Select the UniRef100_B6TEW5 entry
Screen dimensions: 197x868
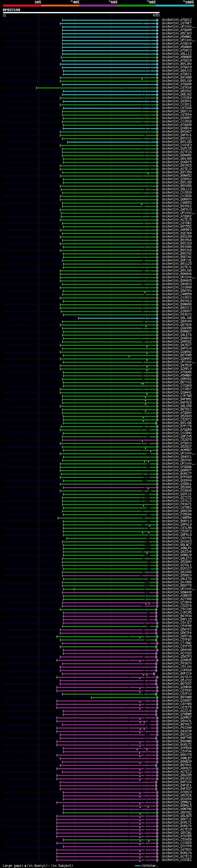click(177, 355)
